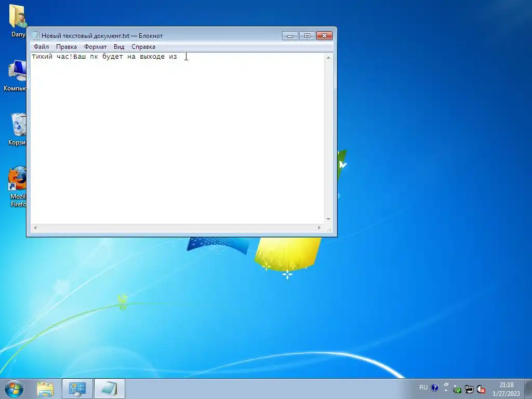
Task: Open the Вид menu
Action: [119, 47]
